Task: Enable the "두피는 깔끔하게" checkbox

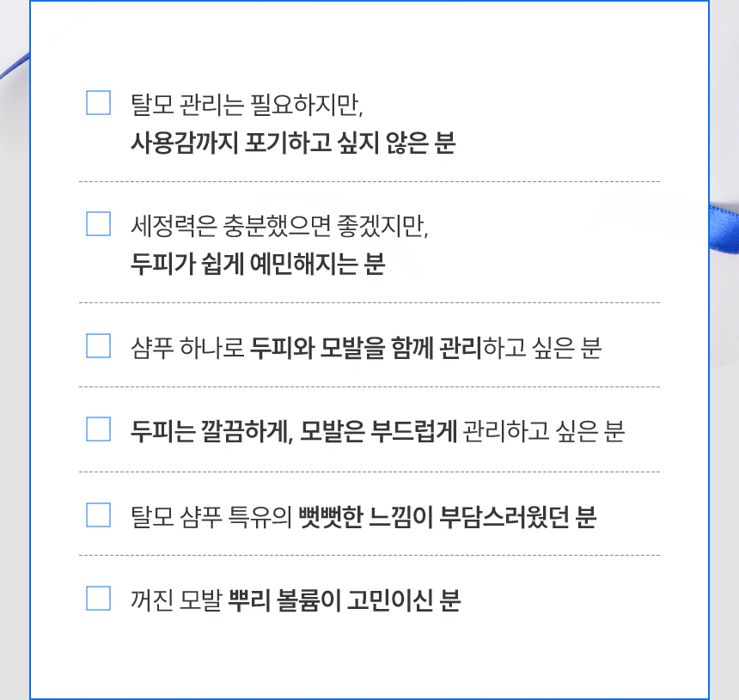Action: pyautogui.click(x=99, y=429)
